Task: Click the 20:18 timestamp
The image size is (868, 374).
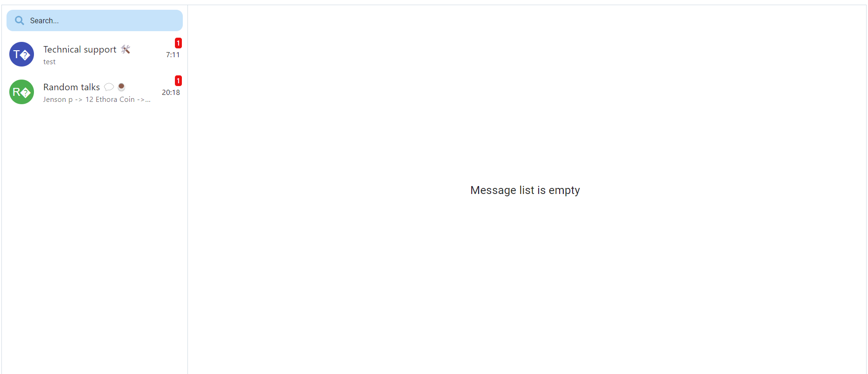Action: (x=171, y=93)
